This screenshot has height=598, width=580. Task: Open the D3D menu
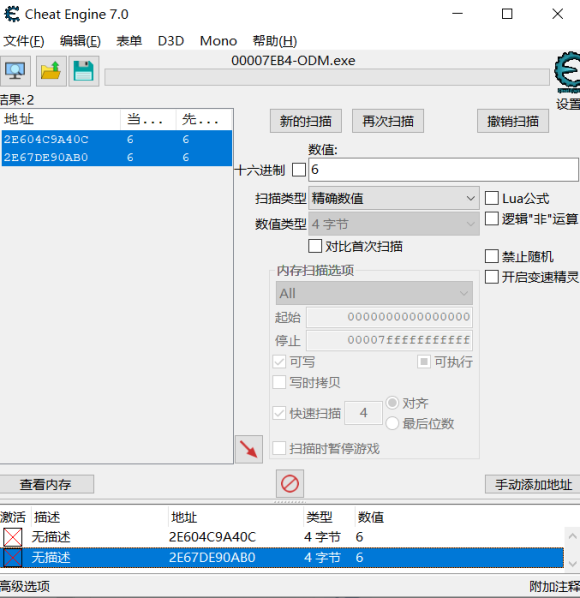tap(171, 41)
